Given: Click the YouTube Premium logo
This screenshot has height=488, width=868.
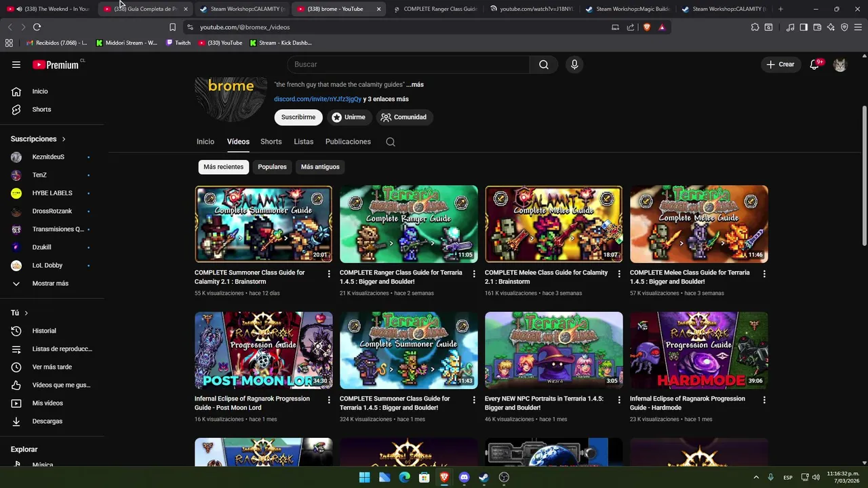Looking at the screenshot, I should coord(56,64).
